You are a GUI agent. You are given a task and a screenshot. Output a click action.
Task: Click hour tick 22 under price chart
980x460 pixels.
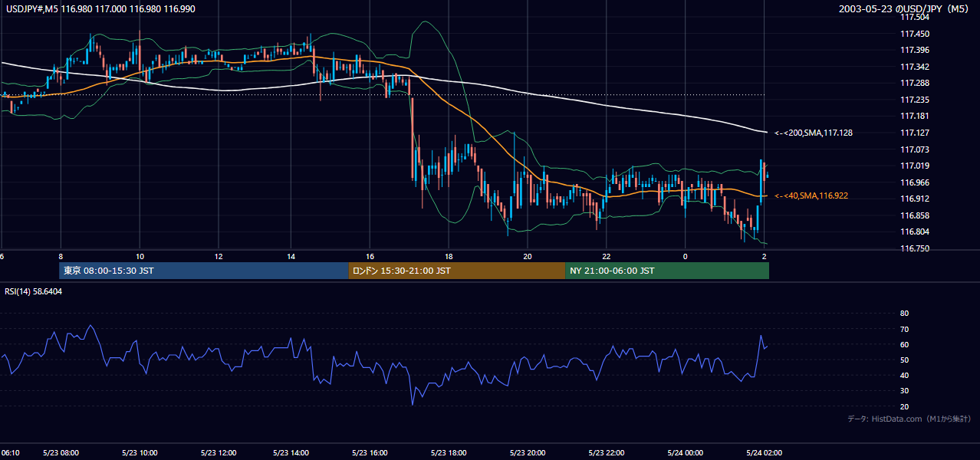(x=606, y=256)
